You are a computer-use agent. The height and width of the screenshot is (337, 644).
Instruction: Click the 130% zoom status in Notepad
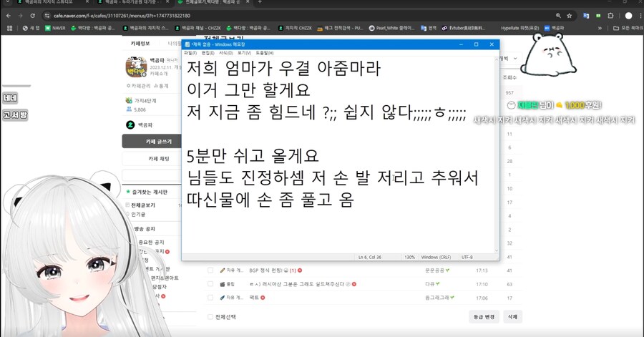[x=409, y=258]
